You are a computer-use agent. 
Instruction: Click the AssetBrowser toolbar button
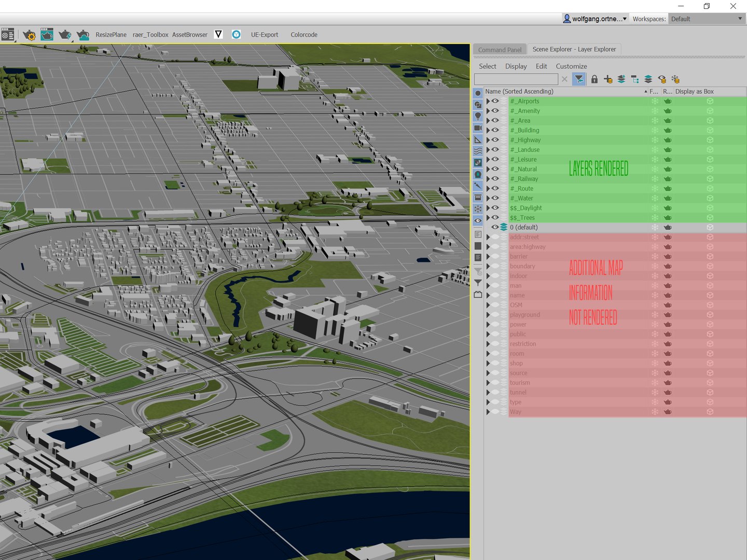(190, 35)
